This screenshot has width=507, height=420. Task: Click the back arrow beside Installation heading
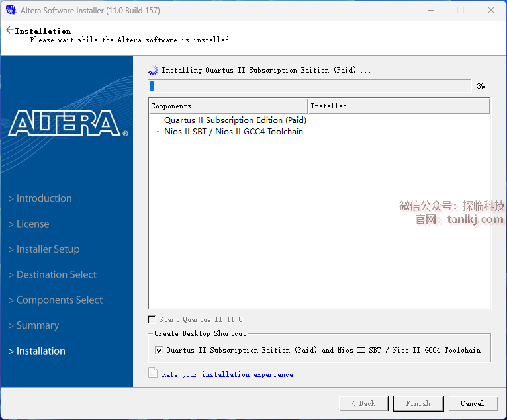(x=9, y=30)
